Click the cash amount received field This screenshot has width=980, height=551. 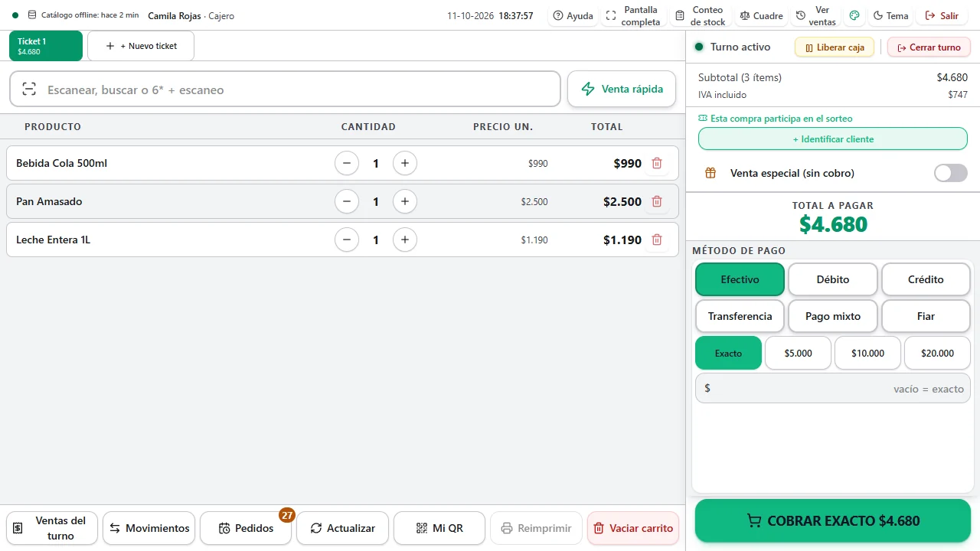pyautogui.click(x=833, y=389)
